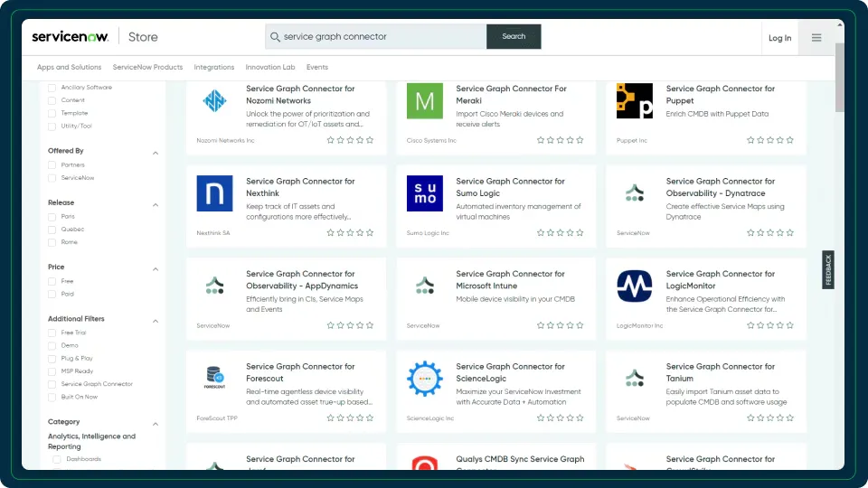
Task: Open the Events menu
Action: (x=317, y=67)
